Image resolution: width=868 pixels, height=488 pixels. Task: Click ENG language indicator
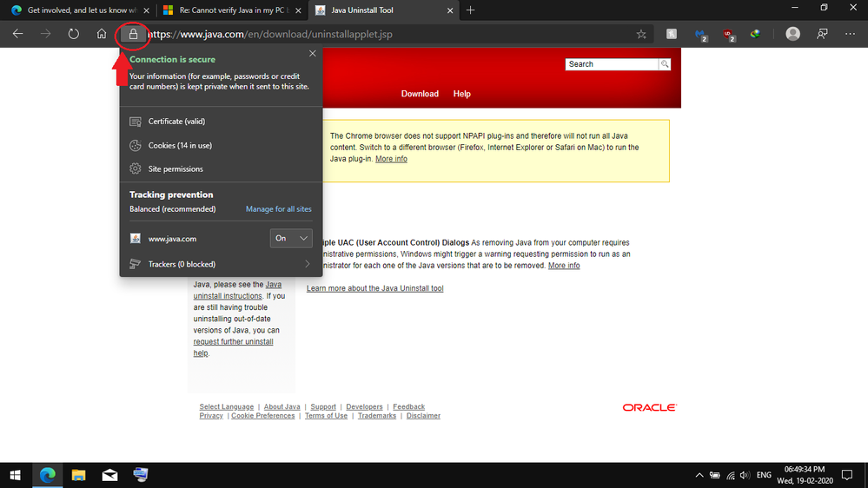(764, 475)
